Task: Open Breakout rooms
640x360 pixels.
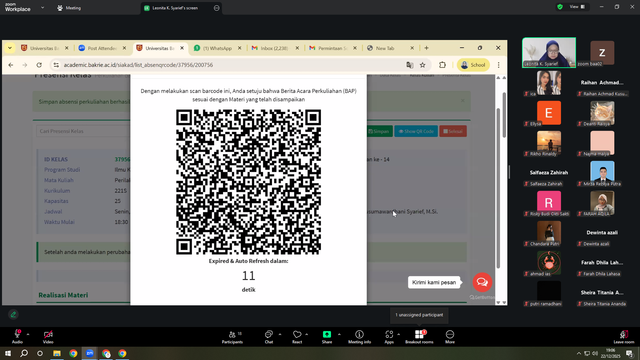Action: (x=419, y=337)
